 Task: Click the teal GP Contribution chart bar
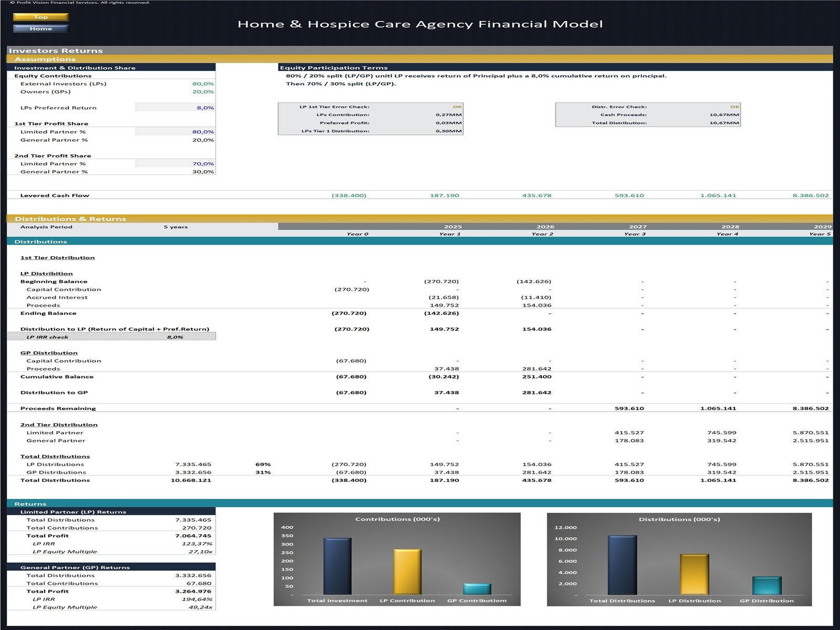477,589
